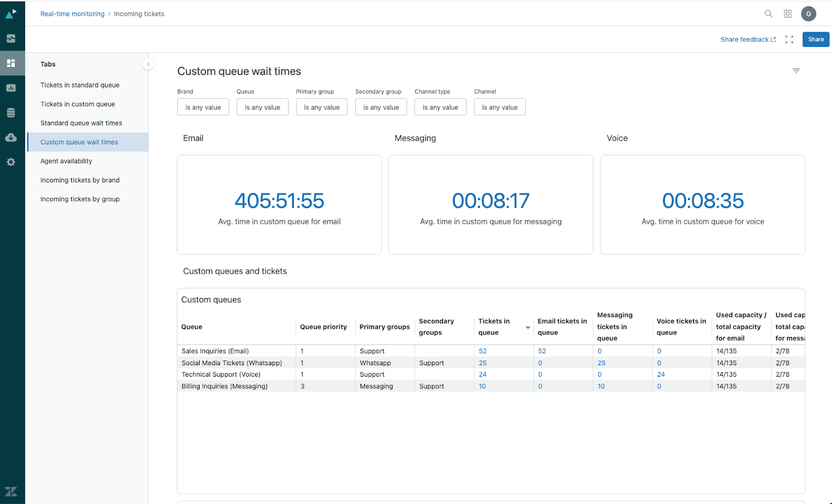Viewport: 832px width, 504px height.
Task: Click the blue Share button
Action: (x=815, y=39)
